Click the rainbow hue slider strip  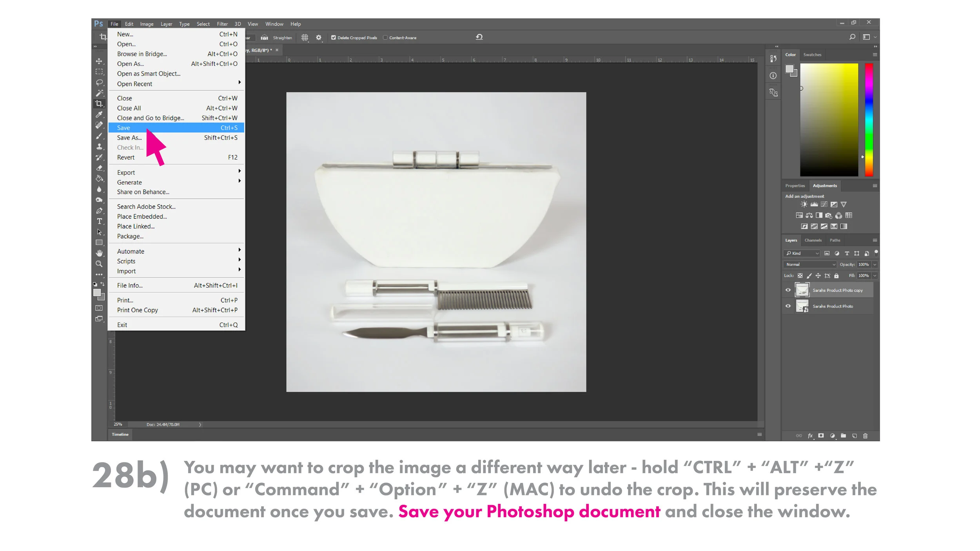[869, 120]
